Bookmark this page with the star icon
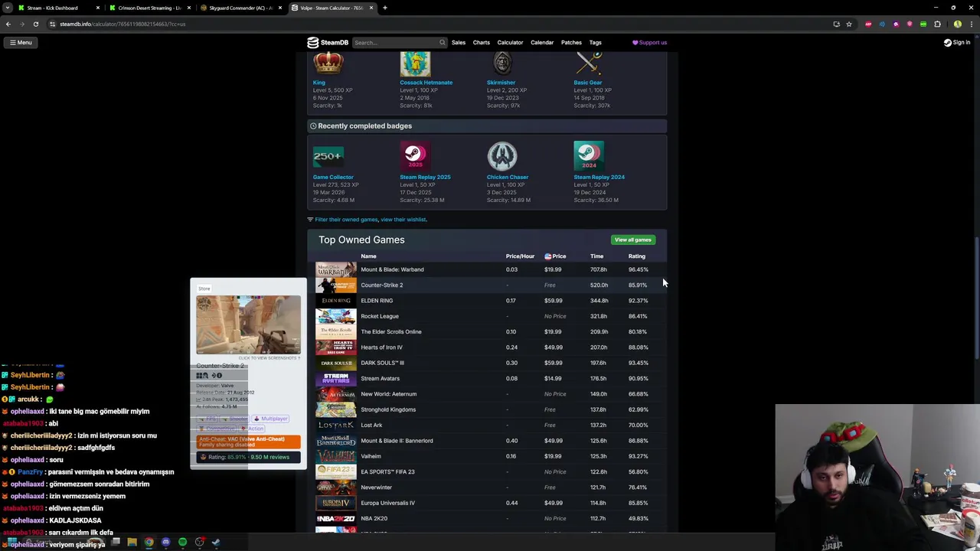Viewport: 980px width, 551px height. (849, 24)
